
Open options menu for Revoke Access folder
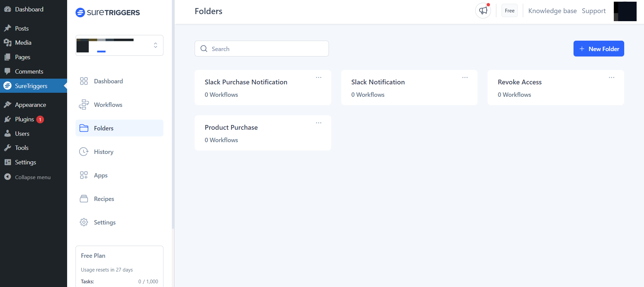[x=611, y=78]
